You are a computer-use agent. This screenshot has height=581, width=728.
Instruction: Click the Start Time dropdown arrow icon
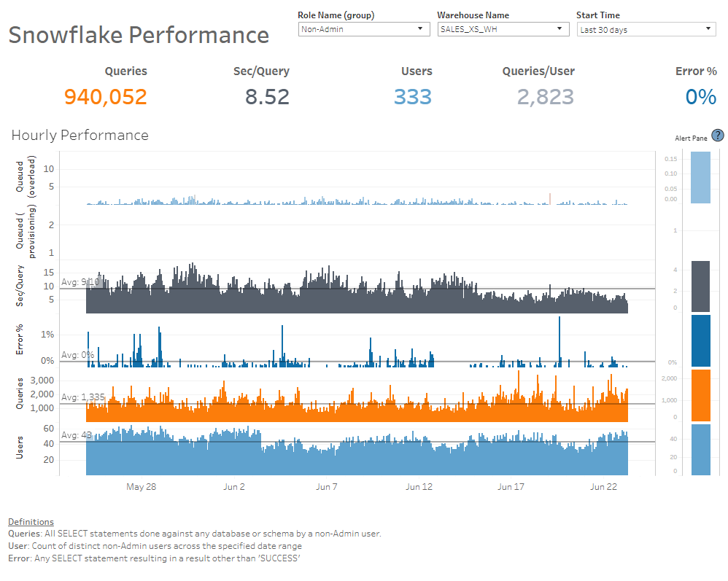tap(707, 29)
